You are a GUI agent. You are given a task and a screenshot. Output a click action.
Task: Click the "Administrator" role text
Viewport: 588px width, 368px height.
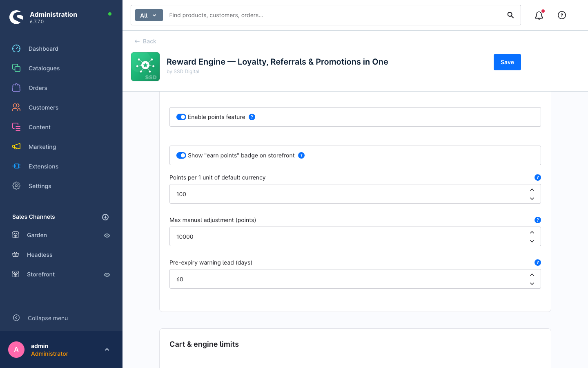pyautogui.click(x=49, y=354)
